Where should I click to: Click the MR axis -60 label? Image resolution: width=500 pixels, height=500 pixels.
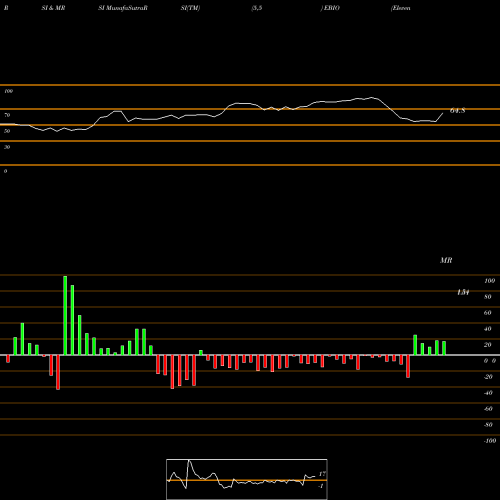click(x=488, y=409)
